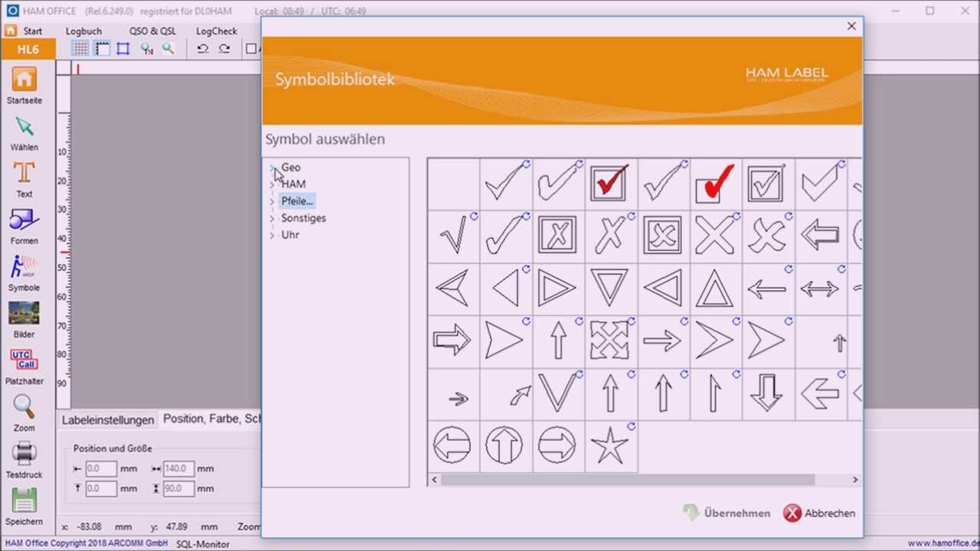Pick the five-pointed star symbol
This screenshot has height=551, width=980.
(x=609, y=446)
